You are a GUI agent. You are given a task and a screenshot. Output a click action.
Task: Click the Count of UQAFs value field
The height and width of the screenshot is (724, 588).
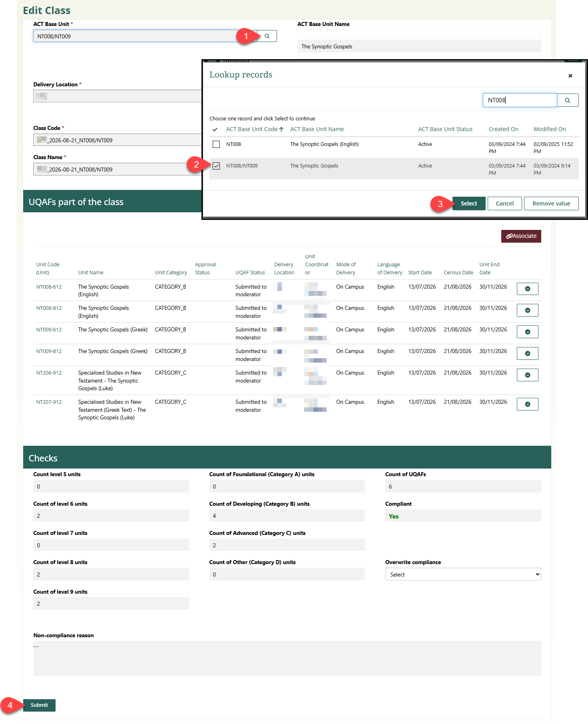pos(463,487)
